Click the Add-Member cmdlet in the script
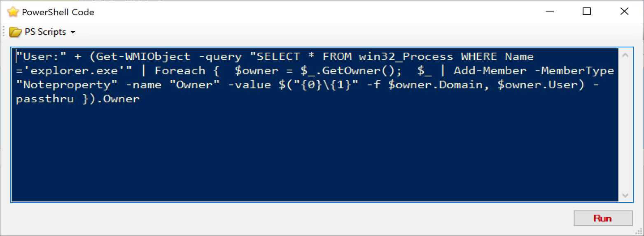Viewport: 644px width, 236px height. coord(490,71)
